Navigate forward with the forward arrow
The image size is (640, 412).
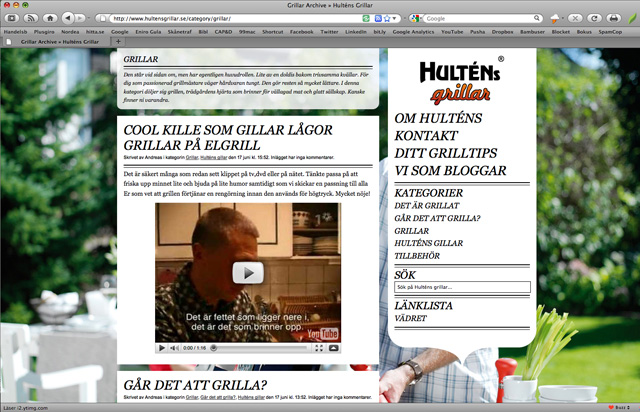80,18
